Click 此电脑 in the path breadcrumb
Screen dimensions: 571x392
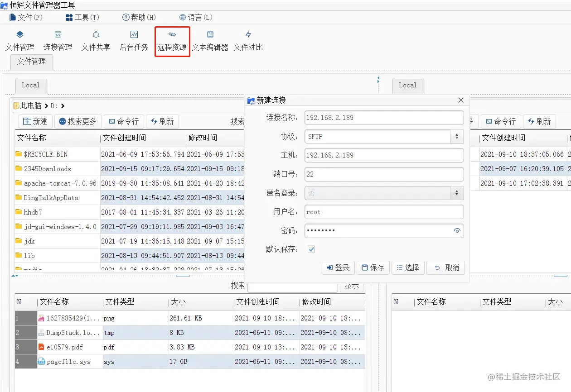click(31, 106)
